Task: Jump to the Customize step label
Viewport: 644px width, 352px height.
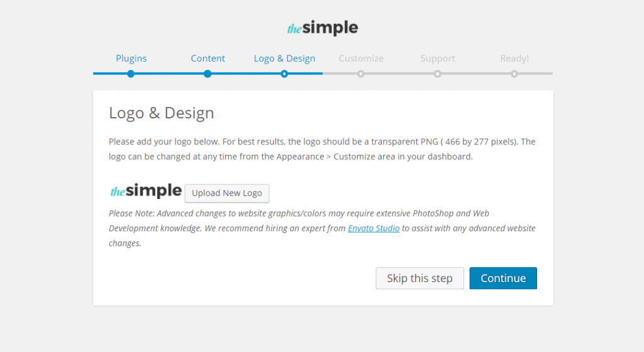Action: (x=361, y=59)
